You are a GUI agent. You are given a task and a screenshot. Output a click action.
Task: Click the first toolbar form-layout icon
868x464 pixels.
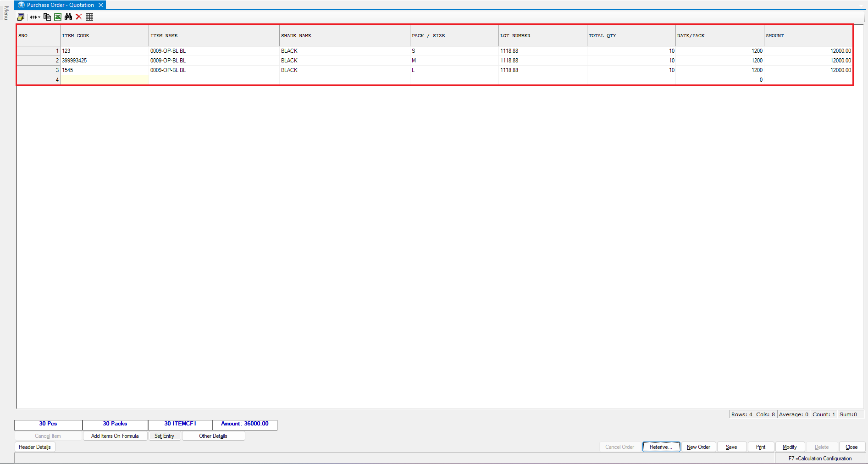tap(21, 17)
